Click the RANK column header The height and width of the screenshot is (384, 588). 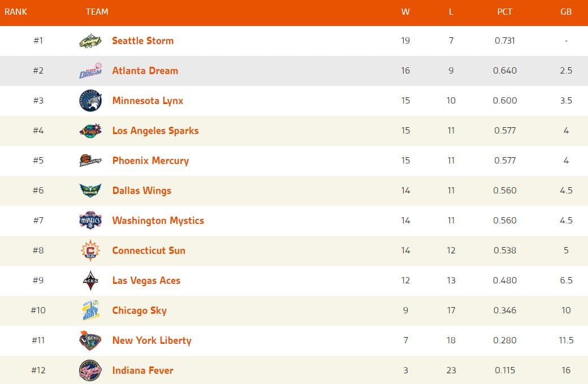point(16,12)
